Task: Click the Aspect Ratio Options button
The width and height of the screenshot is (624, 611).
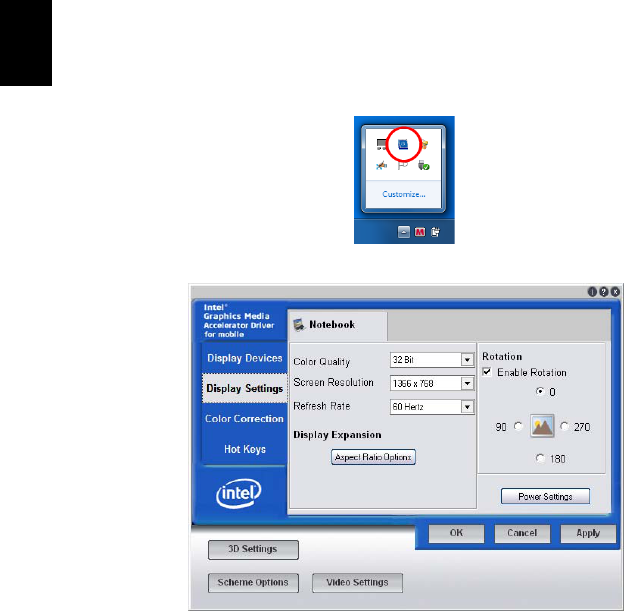Action: pos(373,457)
